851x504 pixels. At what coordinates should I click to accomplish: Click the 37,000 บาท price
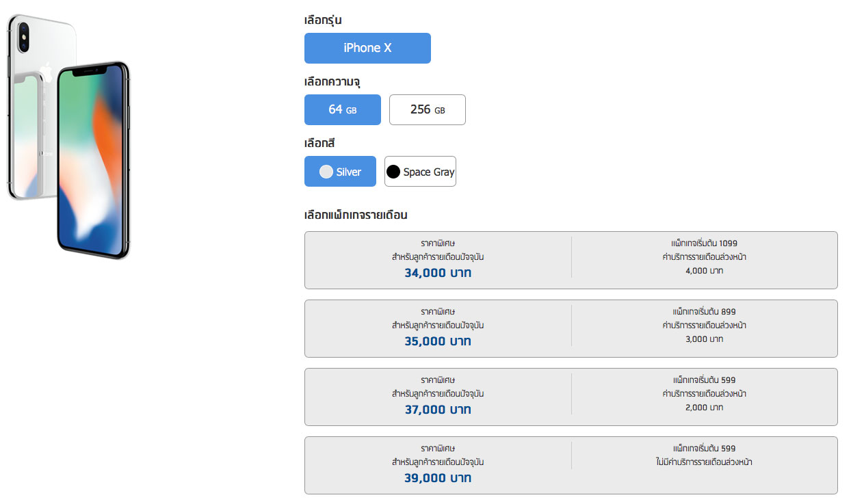coord(438,410)
